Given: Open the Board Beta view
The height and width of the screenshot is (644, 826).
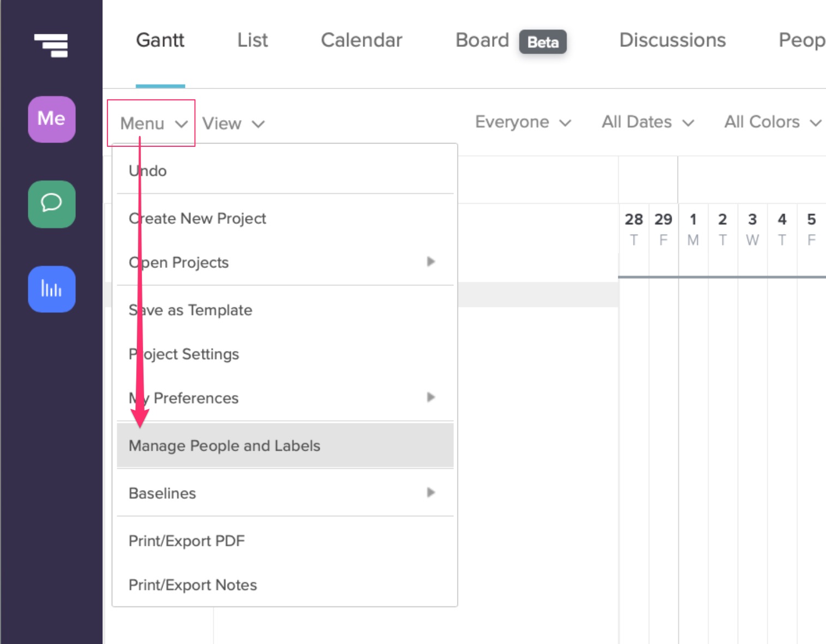Looking at the screenshot, I should [x=482, y=40].
